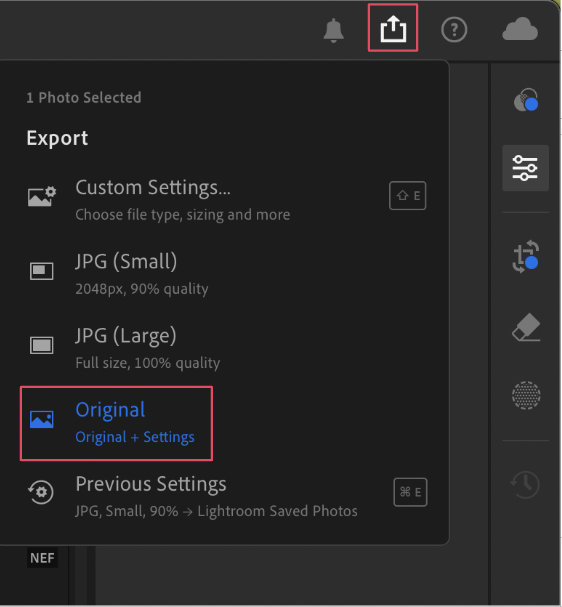Click the Shift E shortcut badge
562x607 pixels.
pos(408,195)
